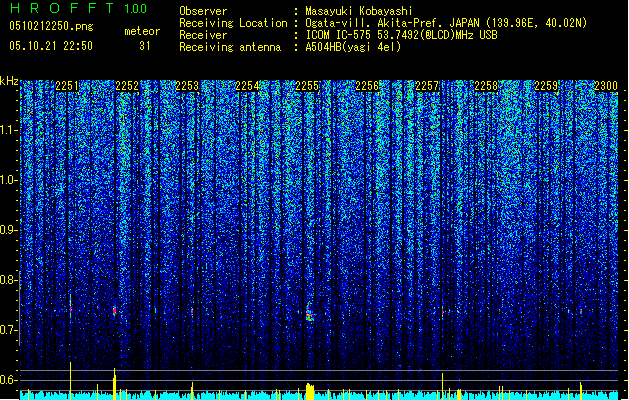The height and width of the screenshot is (400, 629).
Task: Click the 1.1 kHz axis tick label
Action: point(9,130)
